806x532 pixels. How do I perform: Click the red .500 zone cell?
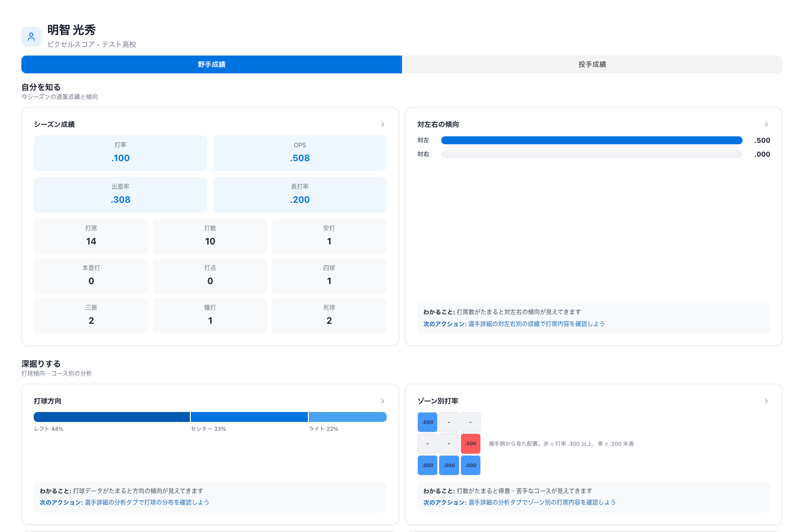coord(470,444)
